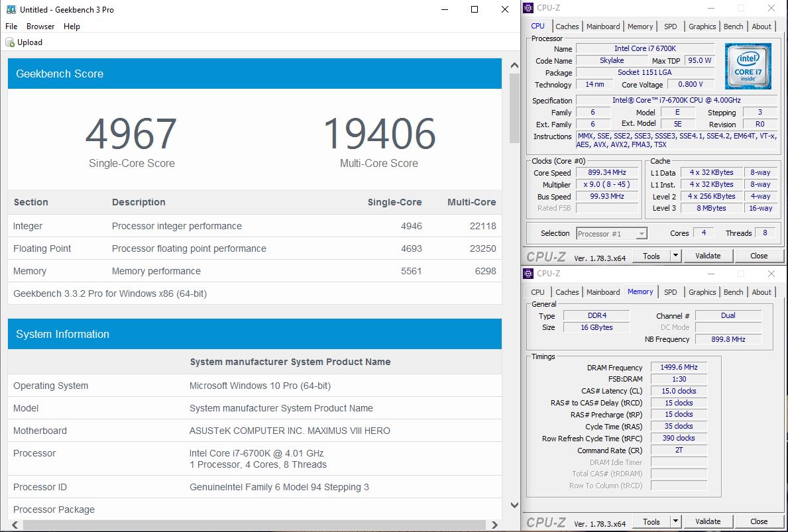Switch to Caches tab in upper CPU-Z
This screenshot has width=788, height=532.
click(567, 27)
